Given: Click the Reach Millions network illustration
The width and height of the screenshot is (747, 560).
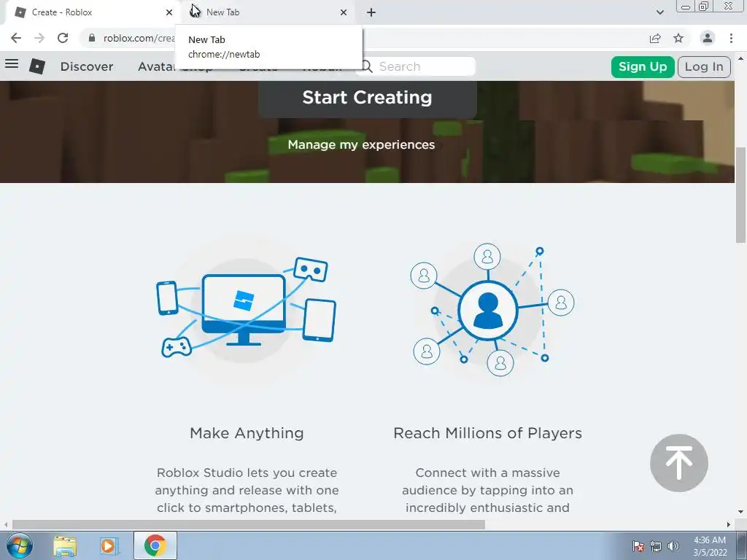Looking at the screenshot, I should point(492,309).
